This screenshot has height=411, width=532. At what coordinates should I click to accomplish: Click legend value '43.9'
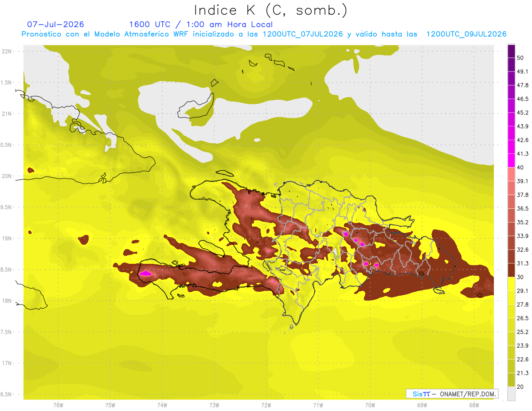tap(523, 126)
